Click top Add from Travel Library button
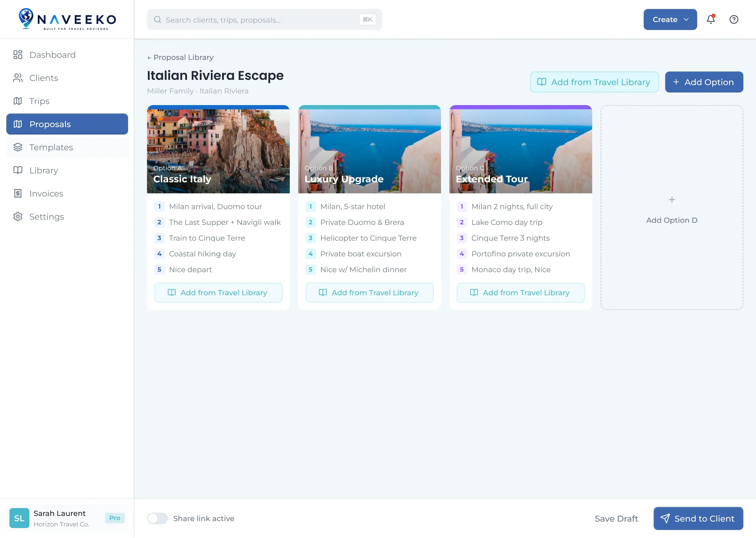The image size is (756, 538). tap(594, 82)
